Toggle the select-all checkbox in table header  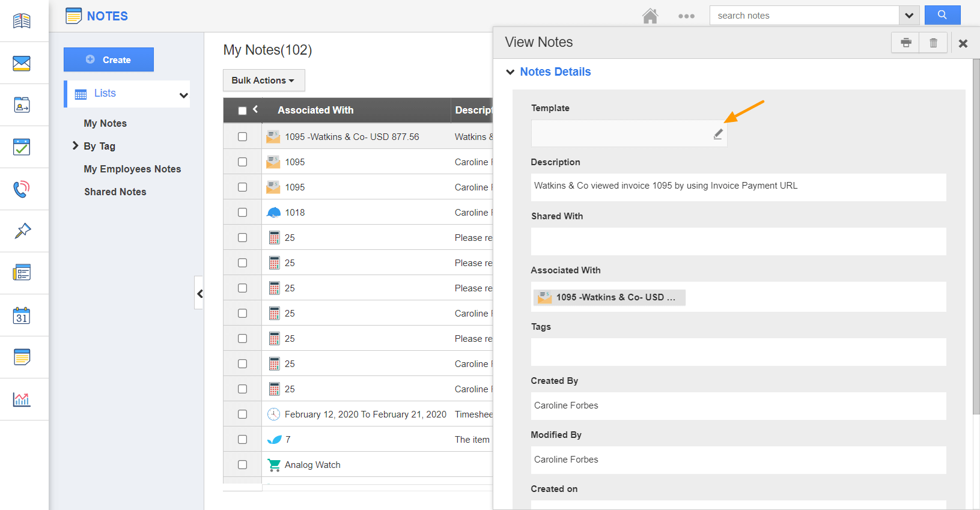(242, 111)
